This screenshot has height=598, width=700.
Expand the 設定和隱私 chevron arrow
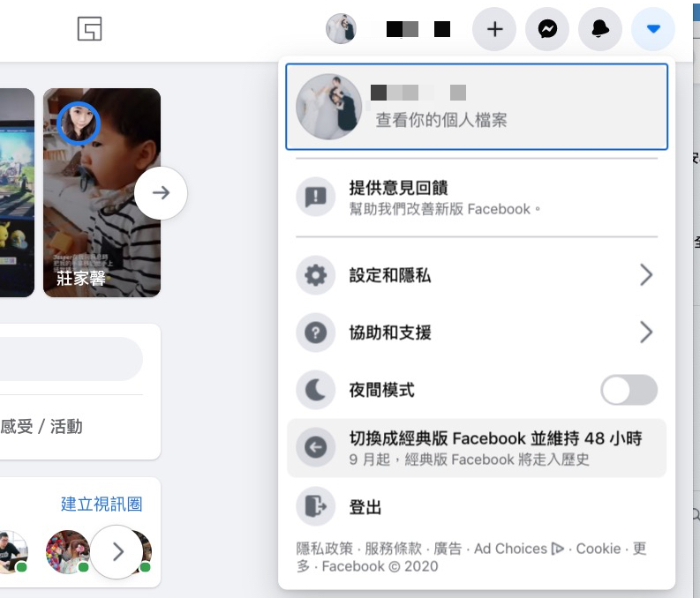coord(646,275)
